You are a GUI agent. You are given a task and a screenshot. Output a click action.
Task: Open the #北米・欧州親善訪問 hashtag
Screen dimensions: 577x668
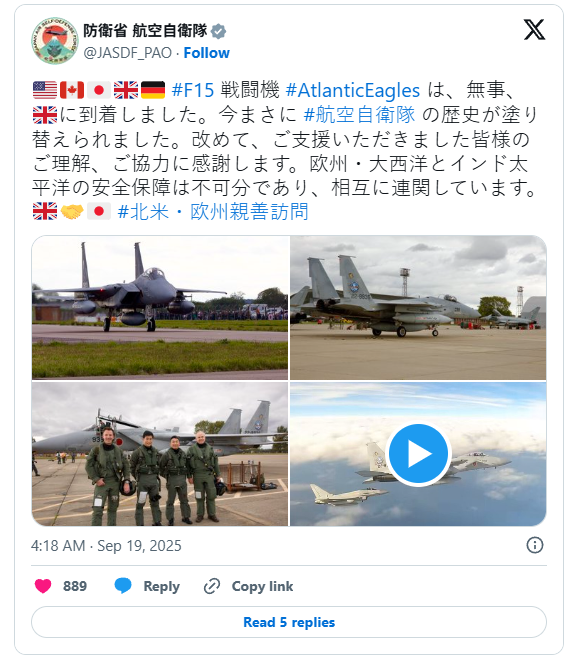pyautogui.click(x=213, y=211)
